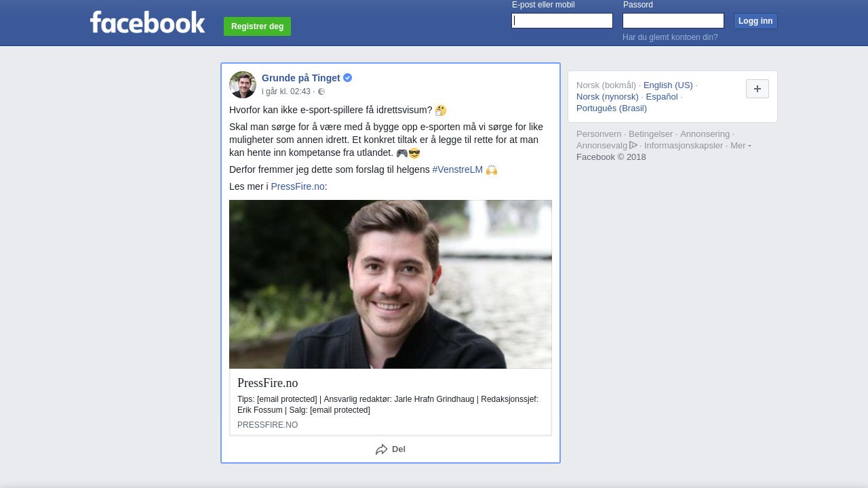This screenshot has width=868, height=488.
Task: Click the Facebook logo in header
Action: 147,22
